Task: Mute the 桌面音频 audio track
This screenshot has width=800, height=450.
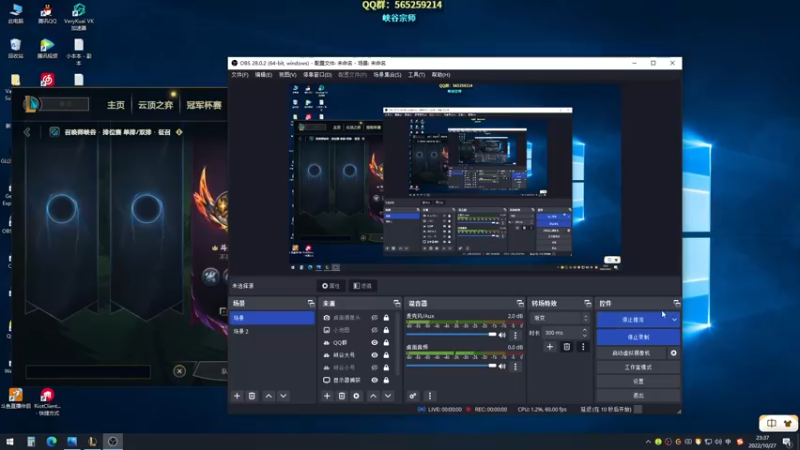Action: [x=502, y=366]
